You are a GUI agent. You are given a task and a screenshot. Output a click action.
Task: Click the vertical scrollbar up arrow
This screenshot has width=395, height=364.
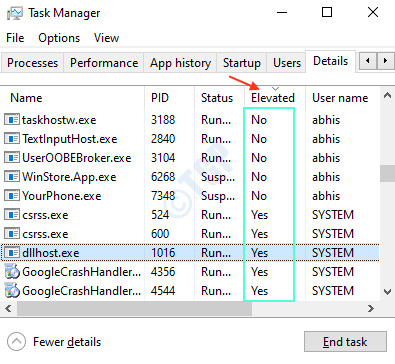pyautogui.click(x=387, y=96)
